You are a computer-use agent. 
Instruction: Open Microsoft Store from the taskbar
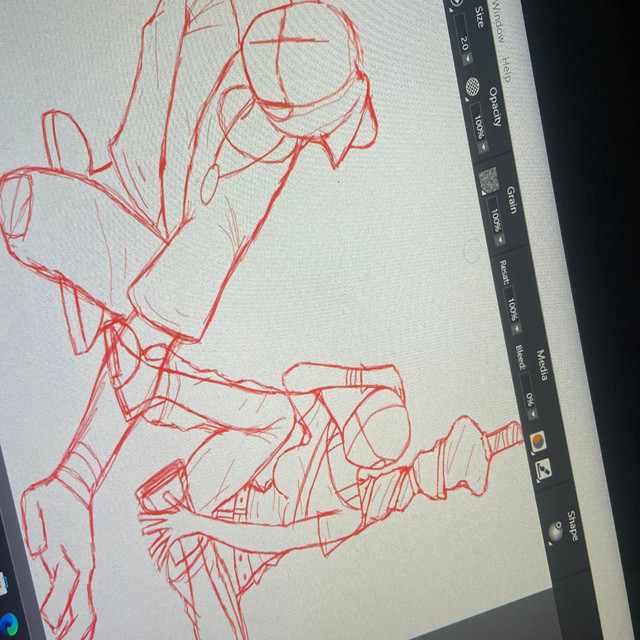pyautogui.click(x=5, y=581)
